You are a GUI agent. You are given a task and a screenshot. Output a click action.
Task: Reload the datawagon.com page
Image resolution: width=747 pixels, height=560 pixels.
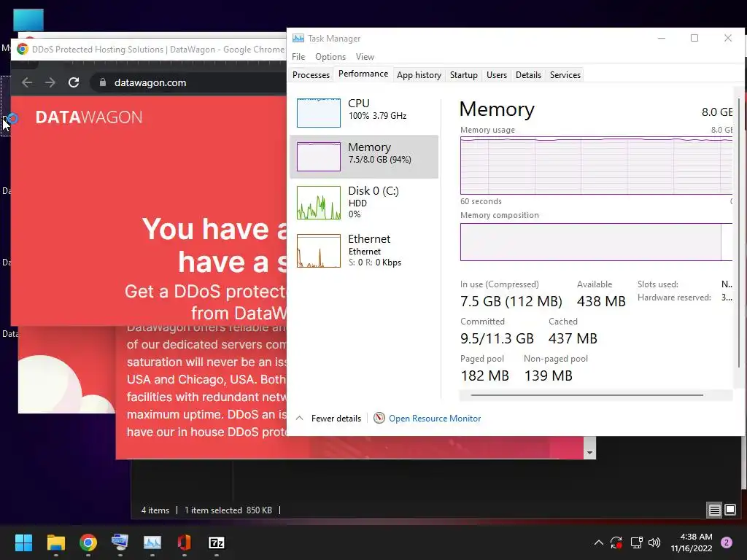(x=74, y=82)
